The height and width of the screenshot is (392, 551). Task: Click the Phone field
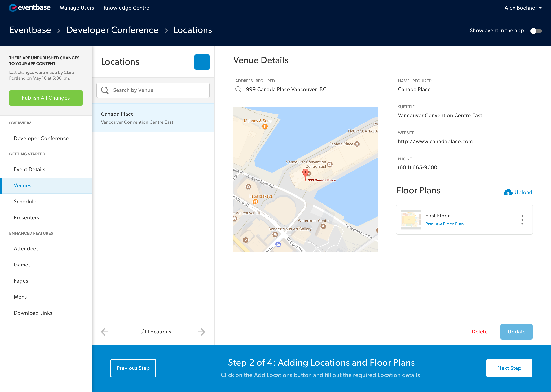(x=464, y=167)
